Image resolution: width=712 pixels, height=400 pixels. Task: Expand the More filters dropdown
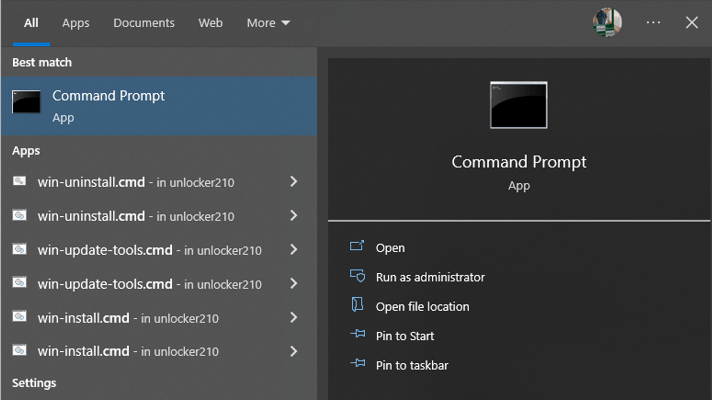coord(268,23)
